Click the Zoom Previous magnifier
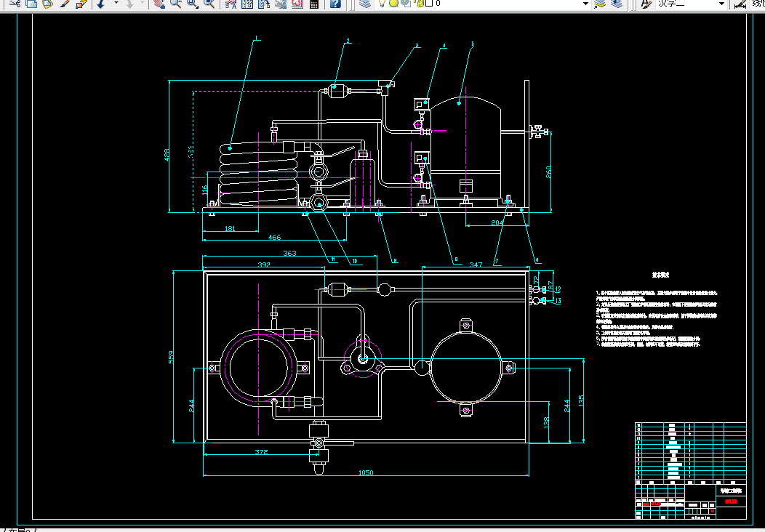Screen dimensions: 765x532 click(209, 4)
